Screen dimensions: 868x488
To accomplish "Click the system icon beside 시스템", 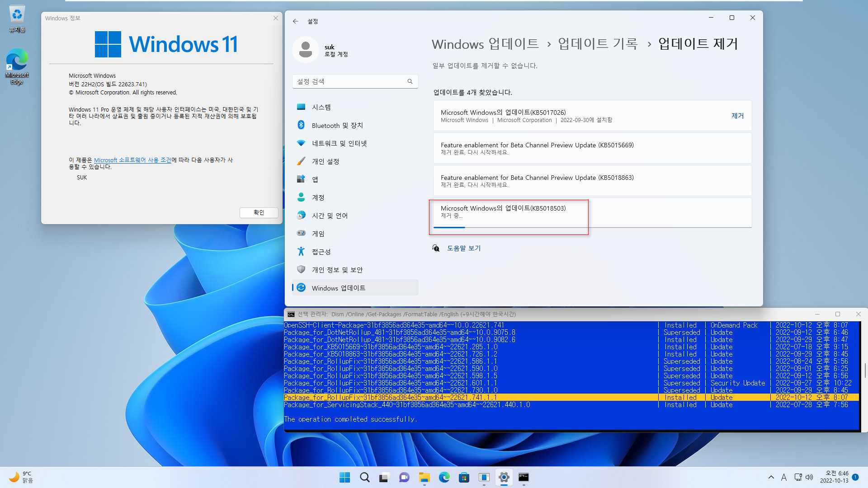I will click(301, 107).
